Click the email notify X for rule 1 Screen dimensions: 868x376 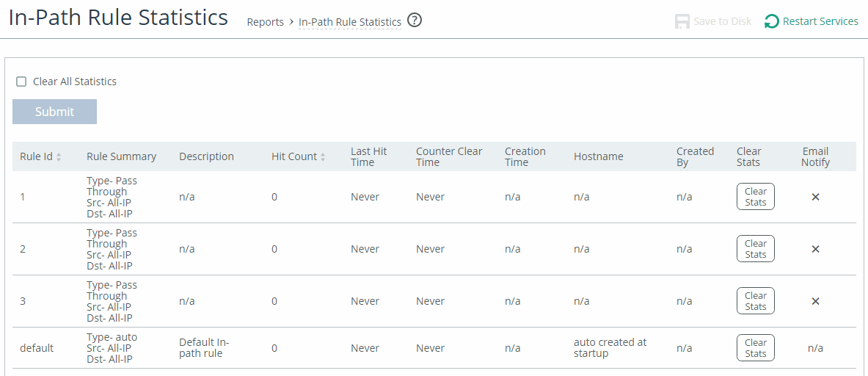815,197
